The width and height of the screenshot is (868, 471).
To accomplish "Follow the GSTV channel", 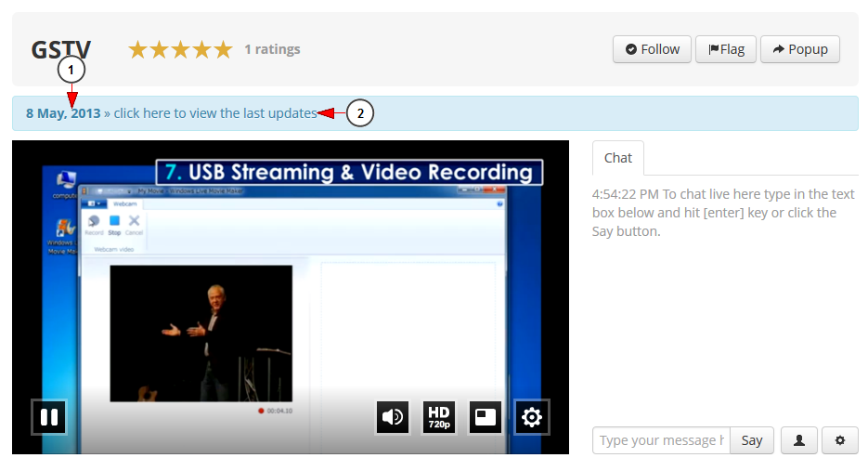I will [x=652, y=49].
